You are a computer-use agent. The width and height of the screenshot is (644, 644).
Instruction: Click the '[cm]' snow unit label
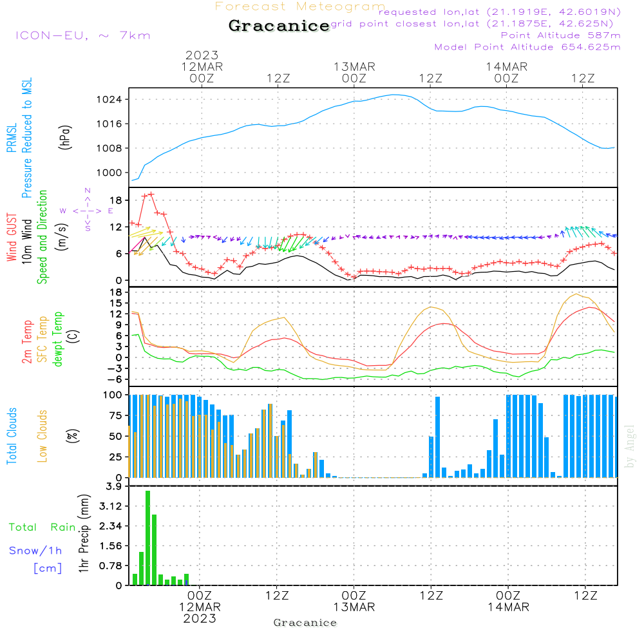pos(48,569)
